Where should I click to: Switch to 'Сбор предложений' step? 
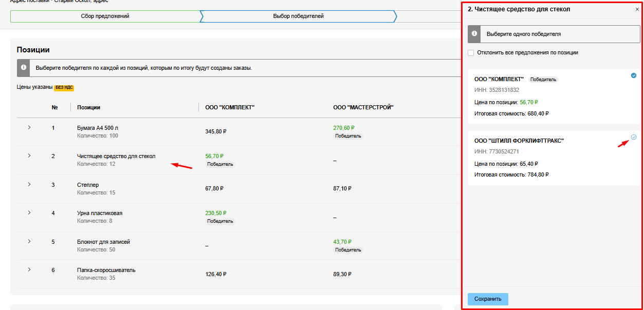[x=105, y=16]
